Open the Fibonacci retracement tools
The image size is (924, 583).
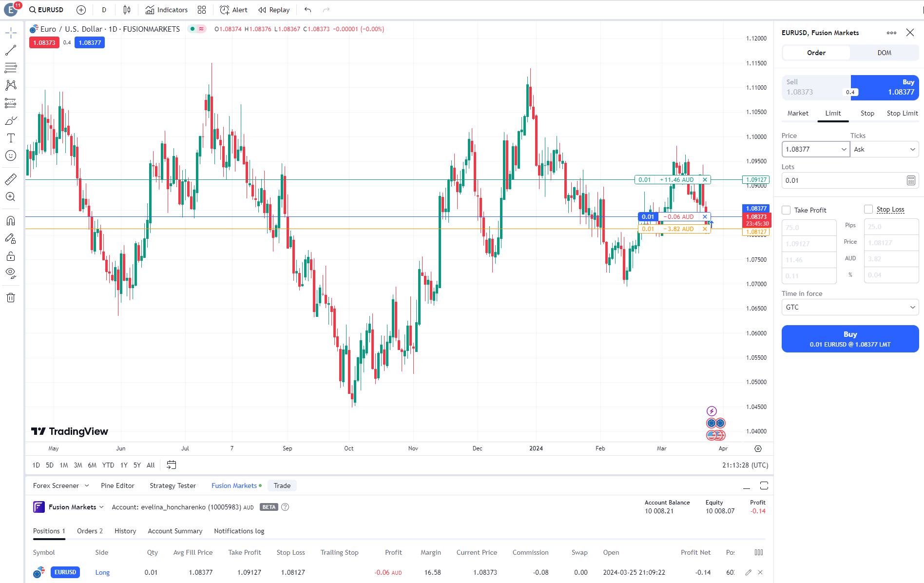pyautogui.click(x=11, y=68)
